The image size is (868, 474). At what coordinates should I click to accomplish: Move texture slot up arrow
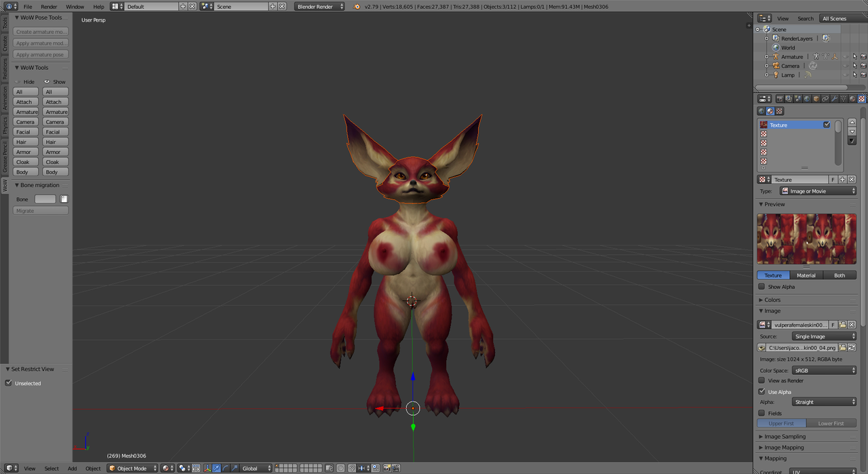852,123
